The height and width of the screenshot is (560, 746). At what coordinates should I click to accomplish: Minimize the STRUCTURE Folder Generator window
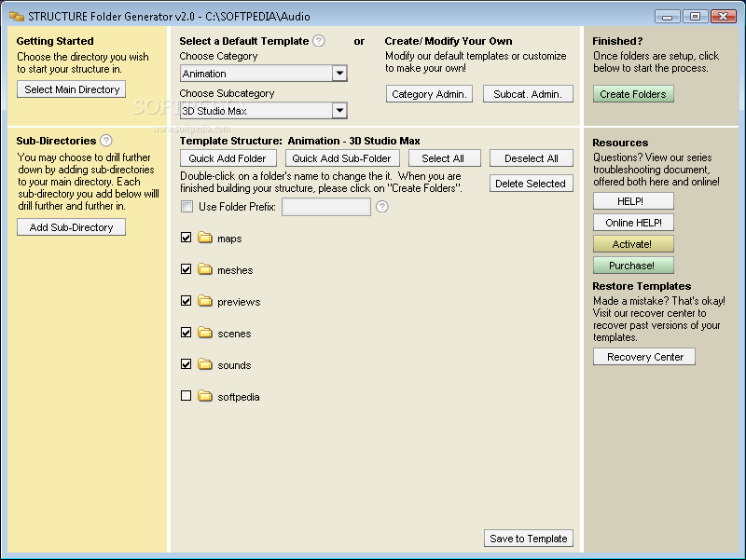(667, 17)
